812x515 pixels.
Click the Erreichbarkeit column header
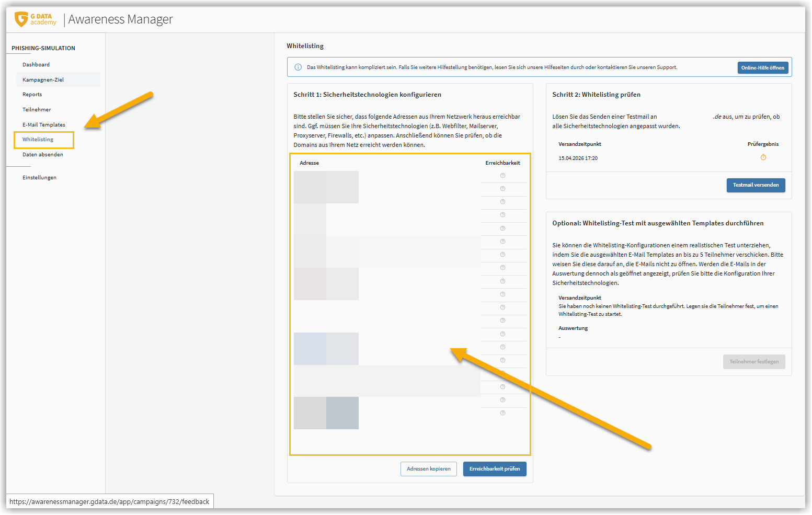coord(502,163)
